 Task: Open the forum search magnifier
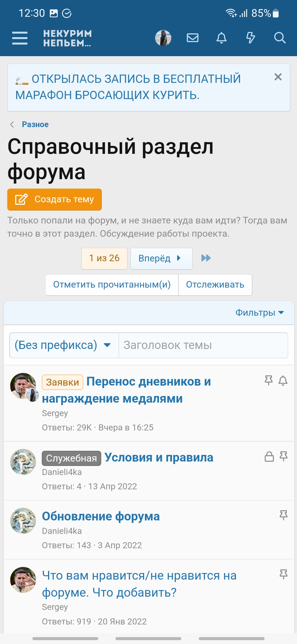280,38
